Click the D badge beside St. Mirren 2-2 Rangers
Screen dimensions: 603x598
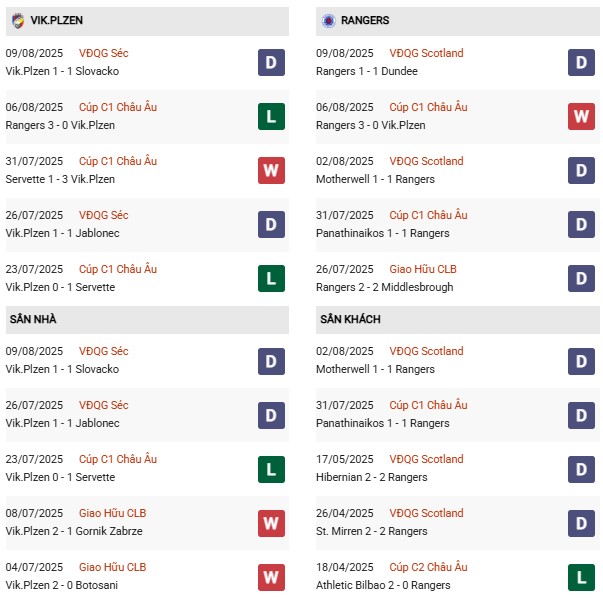tap(581, 522)
